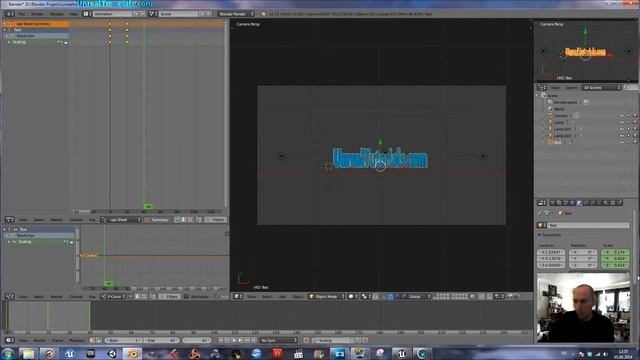Open the Global transform orientation dropdown

coord(415,297)
